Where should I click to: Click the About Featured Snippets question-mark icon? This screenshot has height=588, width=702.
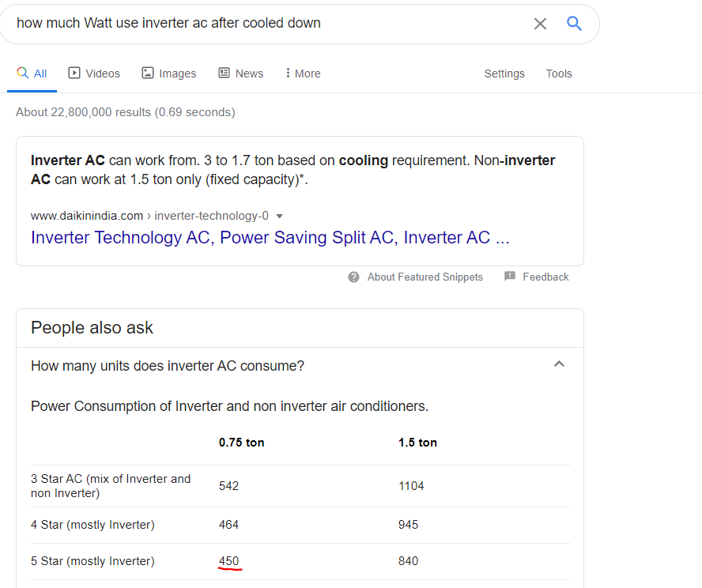(353, 277)
